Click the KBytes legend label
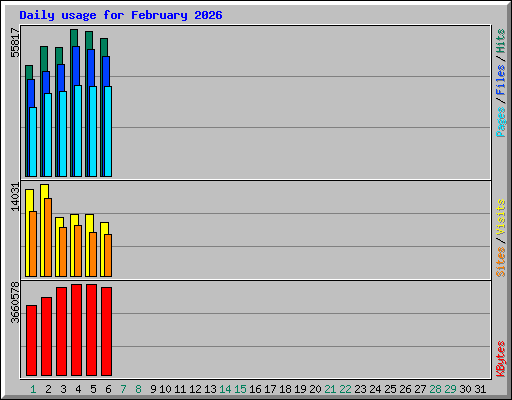Viewport: 512px width, 400px height. click(500, 359)
